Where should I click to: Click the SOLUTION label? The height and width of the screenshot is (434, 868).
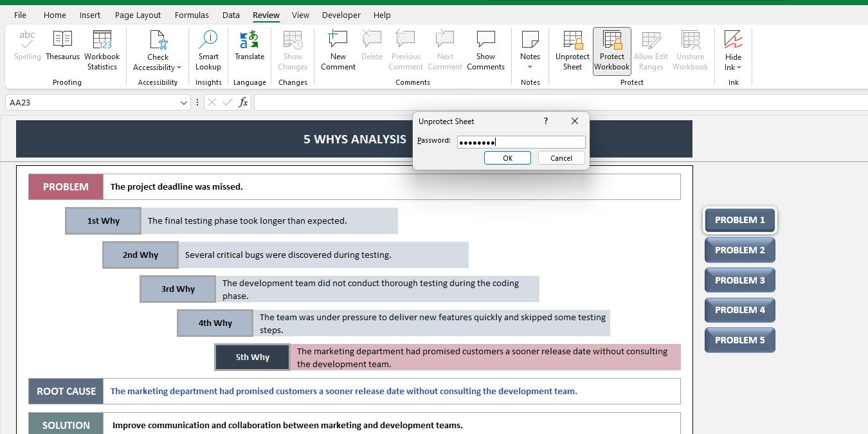66,425
